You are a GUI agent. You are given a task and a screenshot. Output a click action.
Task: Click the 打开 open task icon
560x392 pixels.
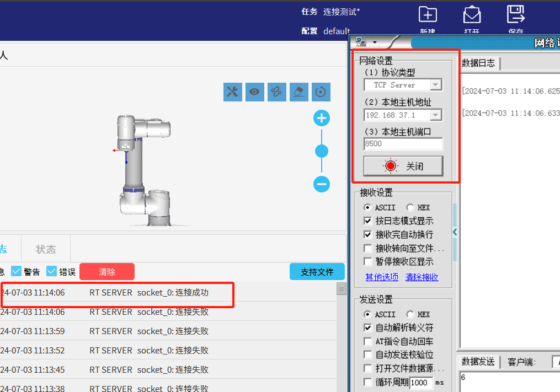[472, 15]
